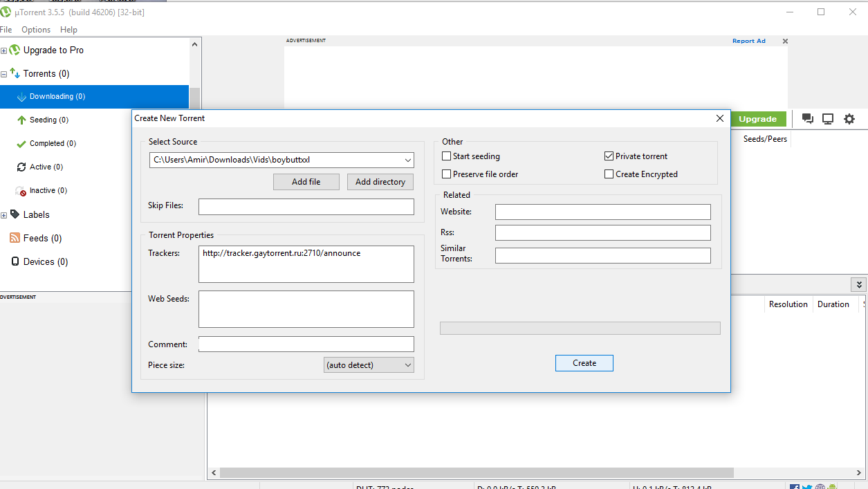Open the Help menu
868x489 pixels.
point(68,29)
